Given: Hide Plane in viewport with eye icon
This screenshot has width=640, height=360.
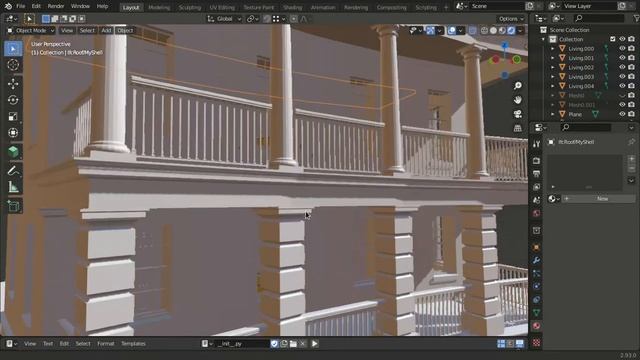Looking at the screenshot, I should coord(622,114).
